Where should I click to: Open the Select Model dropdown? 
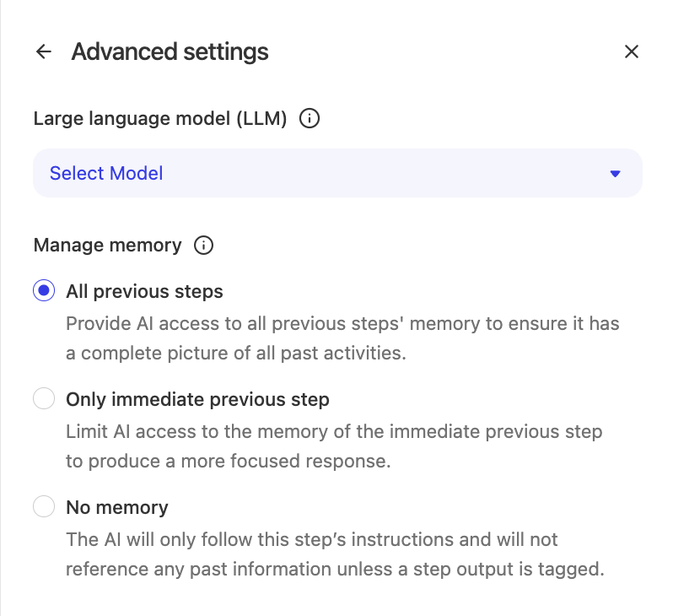337,174
